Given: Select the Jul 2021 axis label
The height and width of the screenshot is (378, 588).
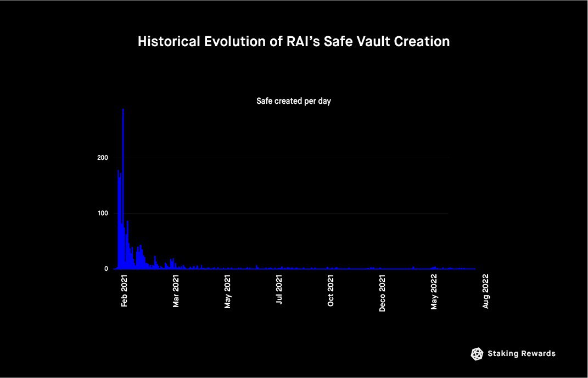Looking at the screenshot, I should [x=279, y=290].
